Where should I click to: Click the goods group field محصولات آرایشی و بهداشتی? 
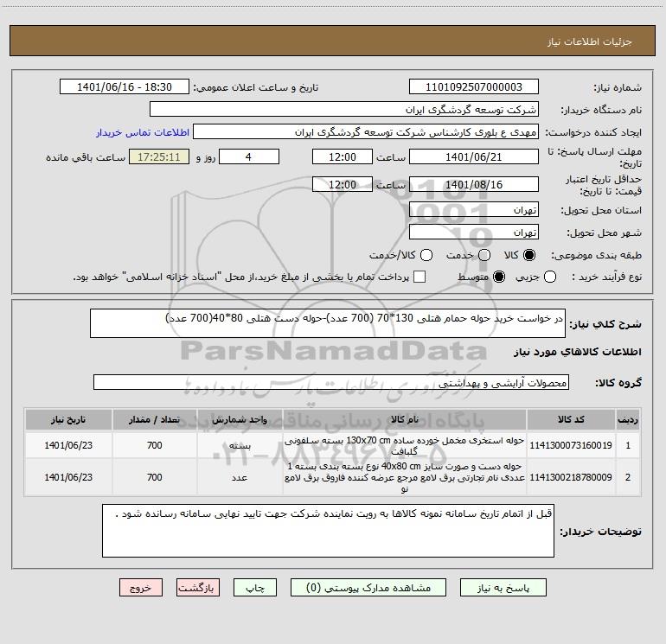click(331, 382)
